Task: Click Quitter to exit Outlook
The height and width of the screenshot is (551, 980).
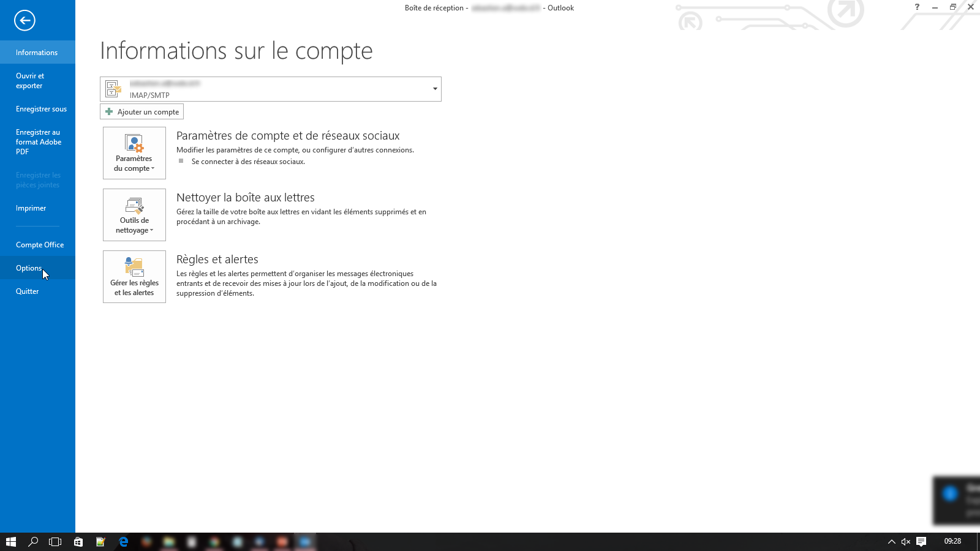Action: (x=37, y=291)
